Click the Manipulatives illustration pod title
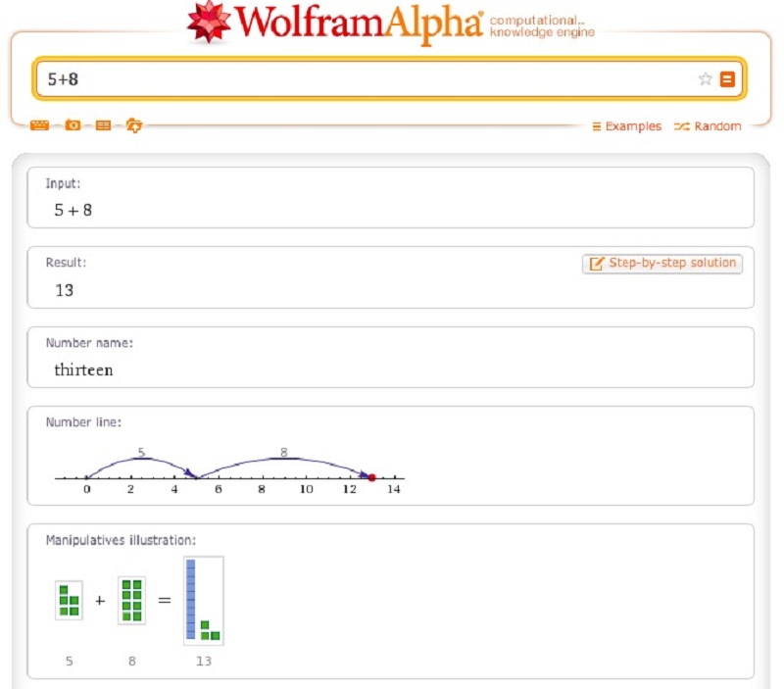The width and height of the screenshot is (784, 689). tap(121, 540)
